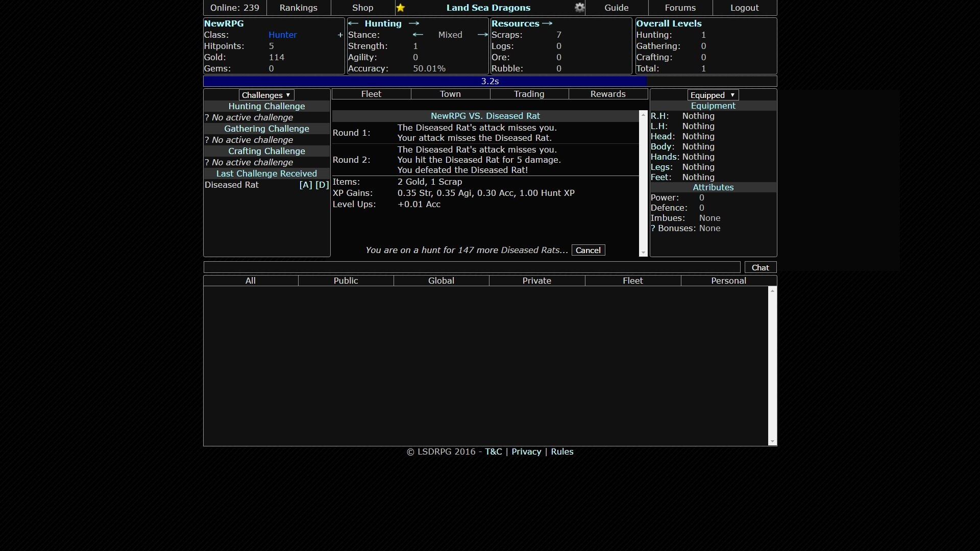980x551 pixels.
Task: Open the Rules link in footer
Action: 562,452
